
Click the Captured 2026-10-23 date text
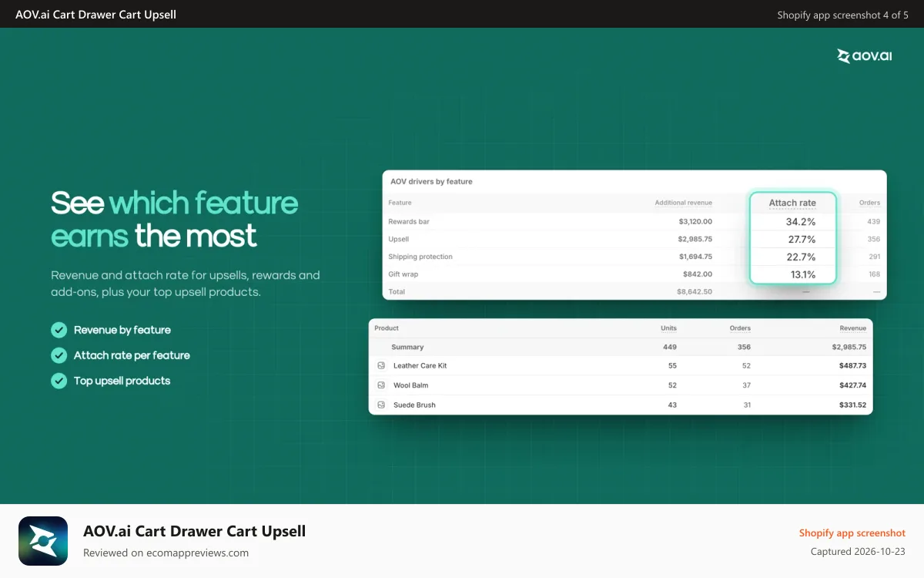[858, 551]
